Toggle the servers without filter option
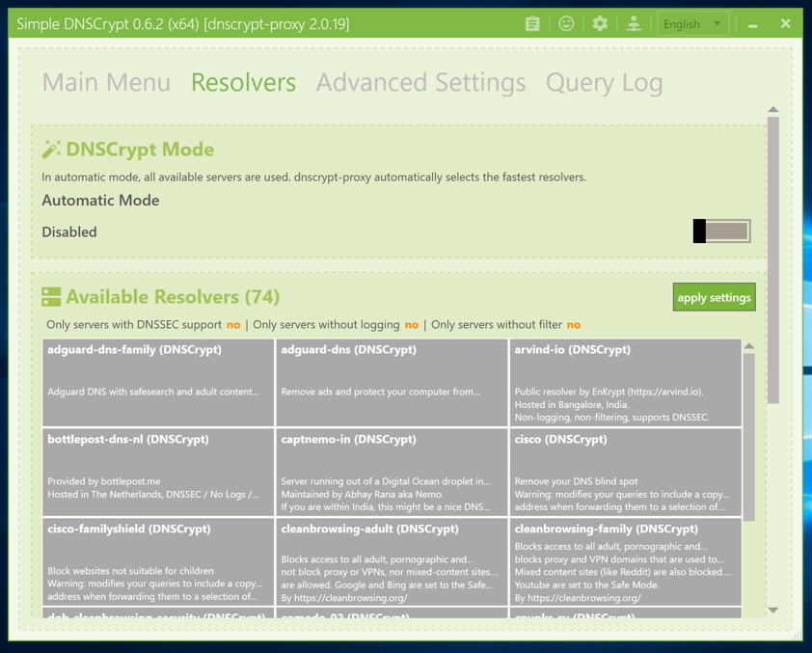812x653 pixels. (574, 325)
